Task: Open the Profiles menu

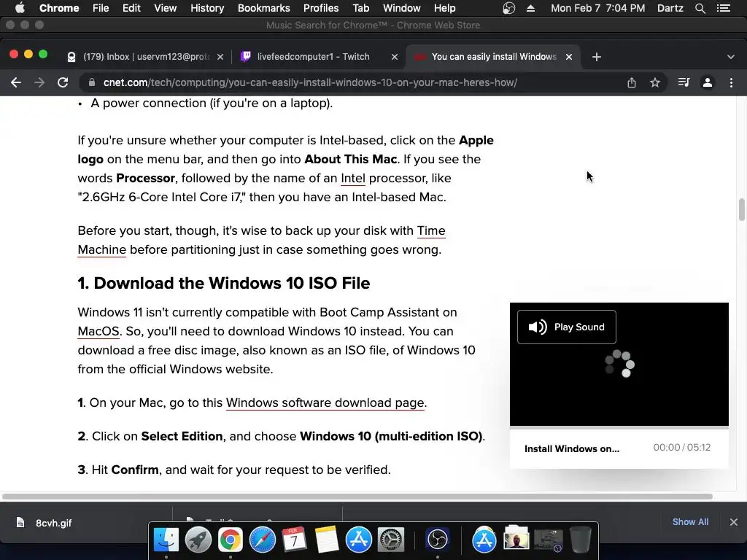Action: tap(321, 8)
